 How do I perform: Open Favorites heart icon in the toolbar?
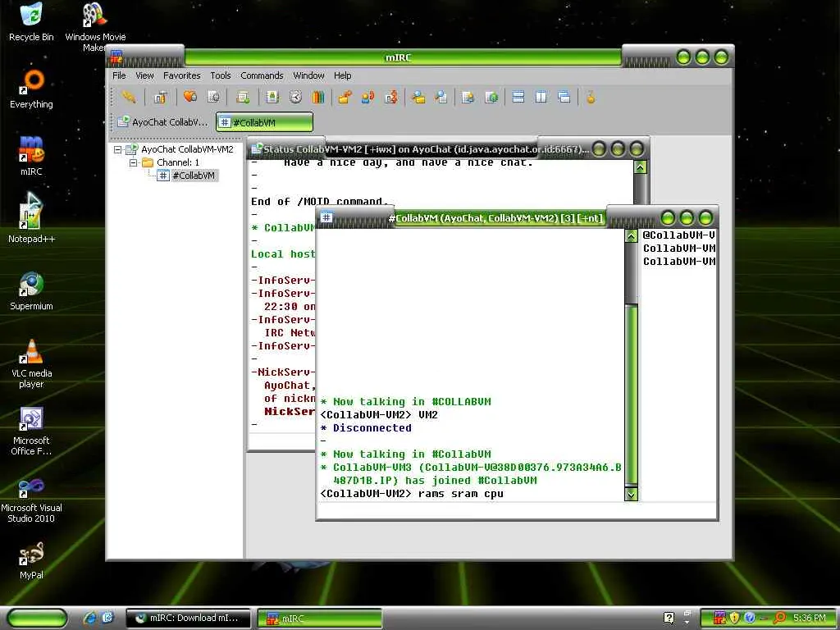click(x=189, y=97)
